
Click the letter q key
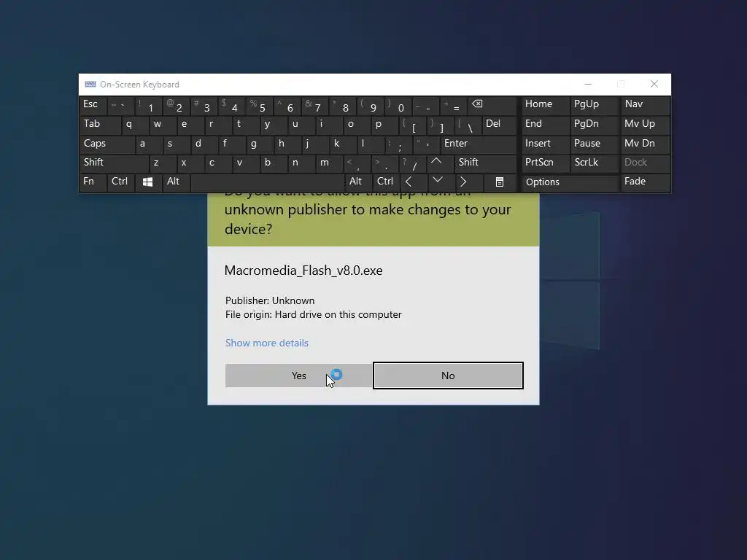pos(135,125)
